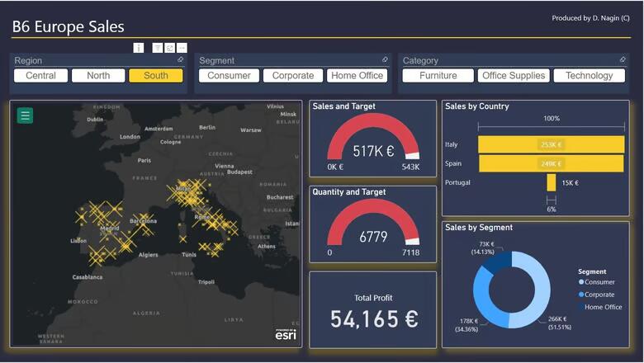The image size is (644, 363).
Task: Open the map tools hamburger menu
Action: (25, 115)
